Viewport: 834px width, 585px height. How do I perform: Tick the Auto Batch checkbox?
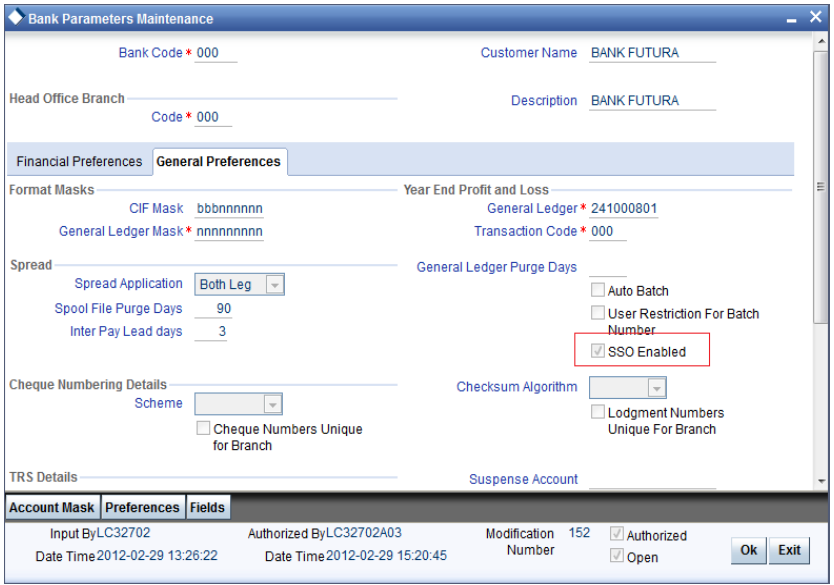click(x=597, y=290)
